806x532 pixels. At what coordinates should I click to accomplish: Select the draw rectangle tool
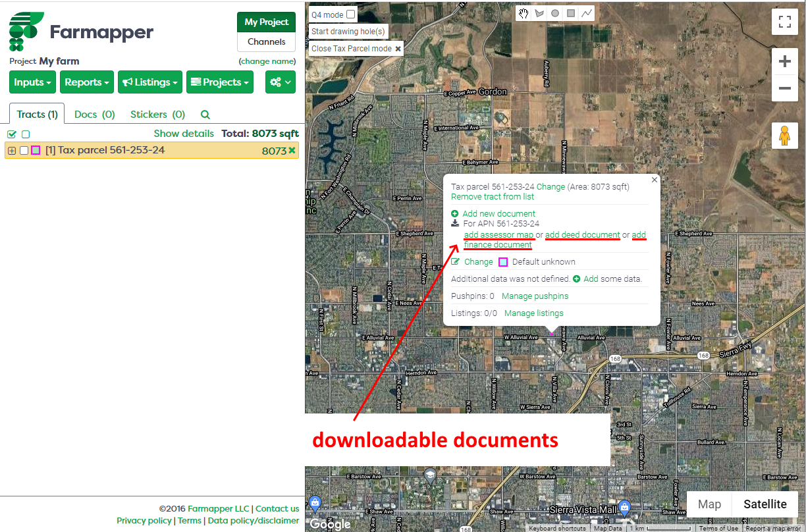pyautogui.click(x=571, y=13)
